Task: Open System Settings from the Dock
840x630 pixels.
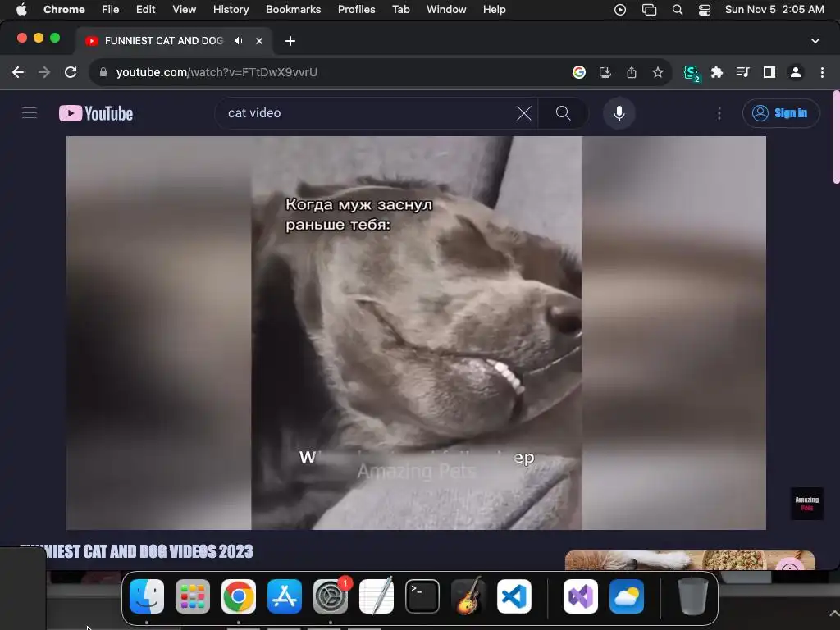Action: point(331,596)
